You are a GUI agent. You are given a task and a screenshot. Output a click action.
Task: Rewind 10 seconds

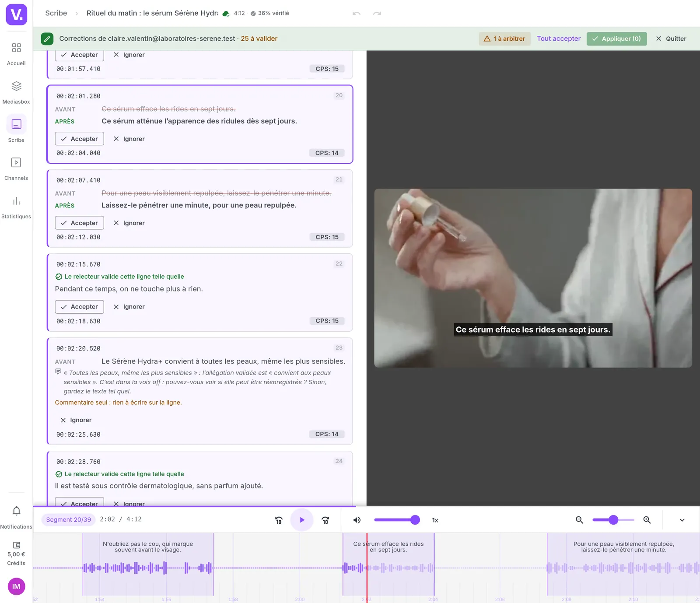pos(279,520)
